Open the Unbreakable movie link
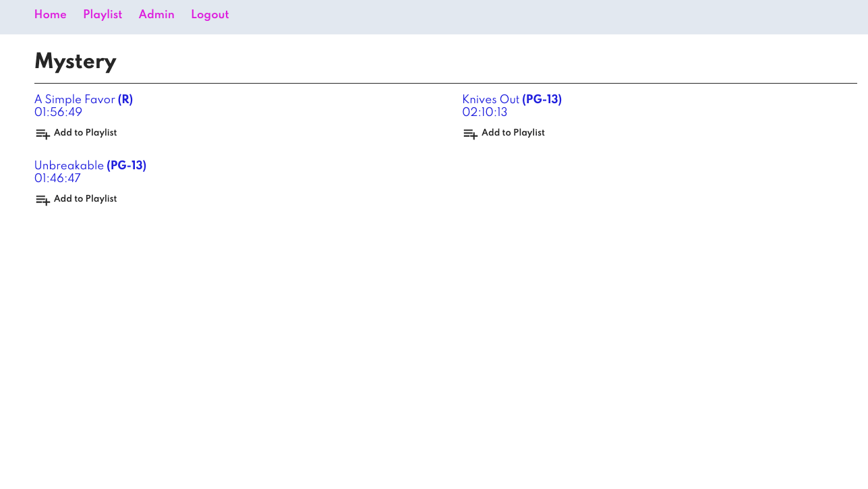868x489 pixels. [x=69, y=166]
